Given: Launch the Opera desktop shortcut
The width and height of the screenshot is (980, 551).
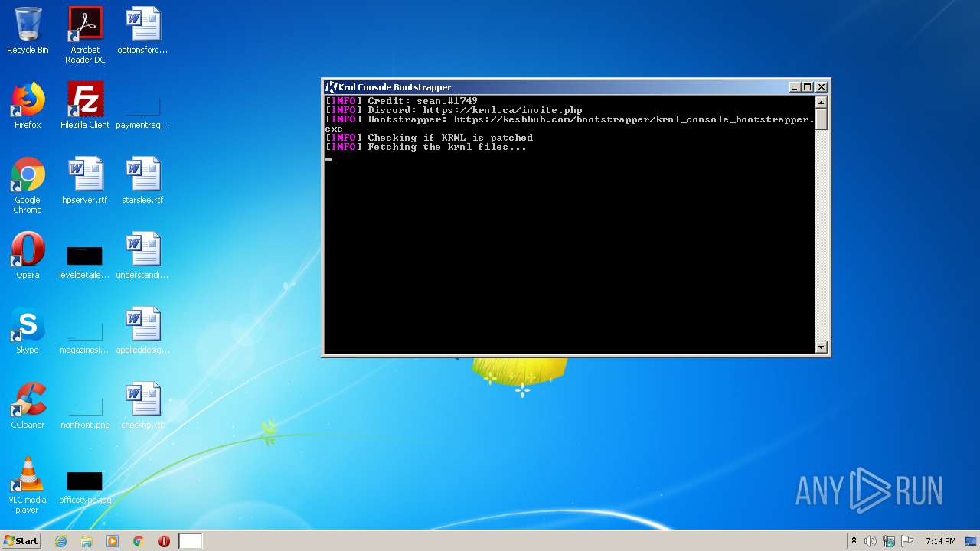Looking at the screenshot, I should [28, 256].
